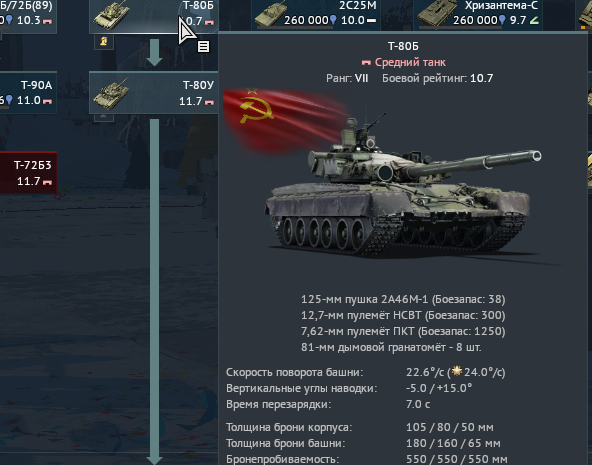
Task: Click the list menu icon beside the cursor
Action: [x=204, y=47]
